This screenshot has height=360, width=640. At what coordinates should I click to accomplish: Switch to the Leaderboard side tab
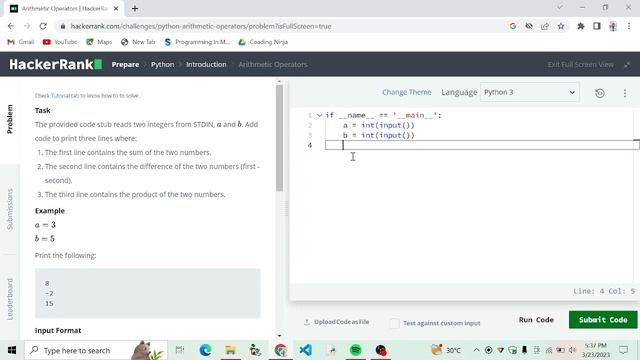coord(10,299)
